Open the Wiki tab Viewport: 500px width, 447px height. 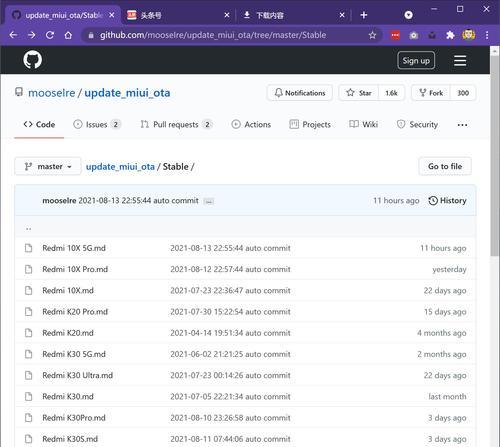[x=363, y=124]
